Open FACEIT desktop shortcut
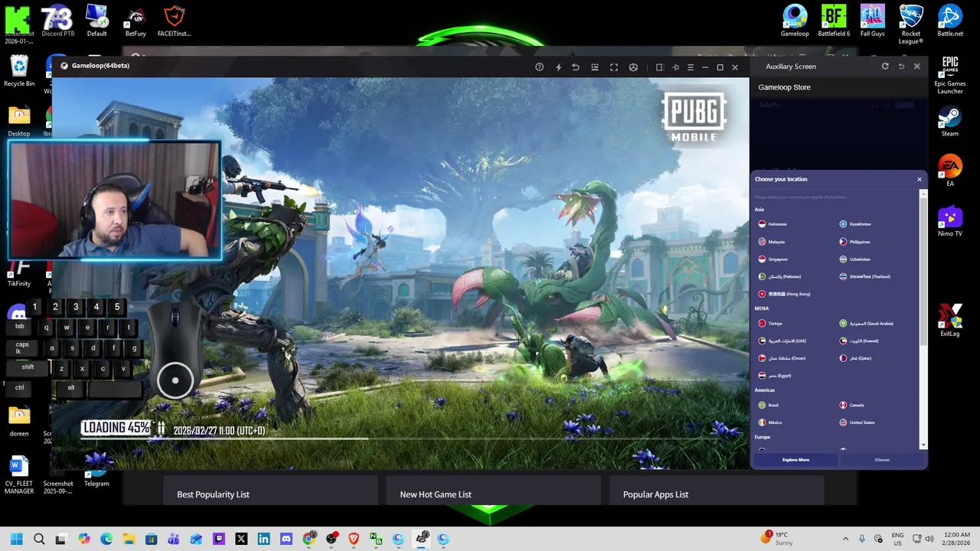Viewport: 980px width, 551px height. point(175,21)
